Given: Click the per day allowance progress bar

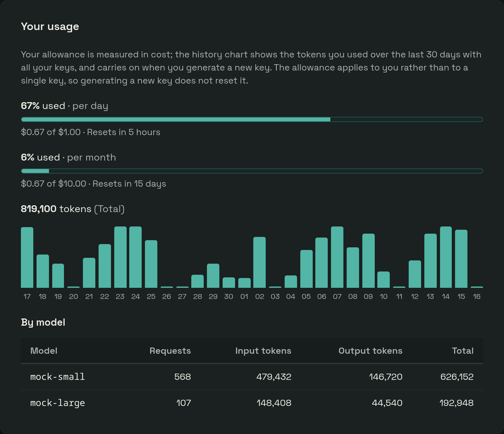Looking at the screenshot, I should (x=252, y=119).
